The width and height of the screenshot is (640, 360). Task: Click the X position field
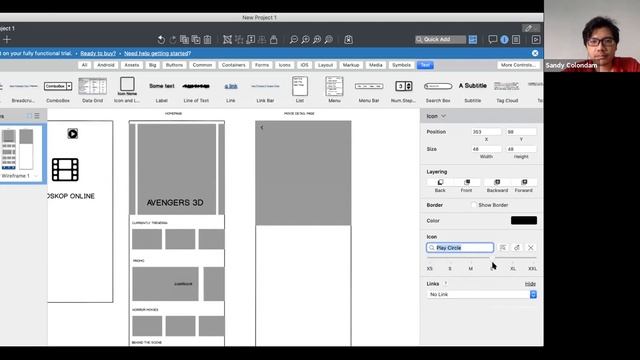point(486,132)
